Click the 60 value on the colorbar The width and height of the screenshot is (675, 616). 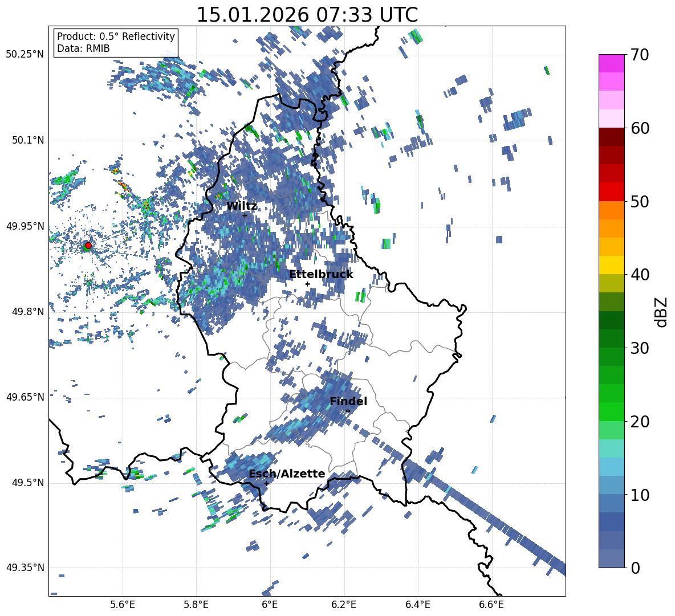pyautogui.click(x=640, y=128)
